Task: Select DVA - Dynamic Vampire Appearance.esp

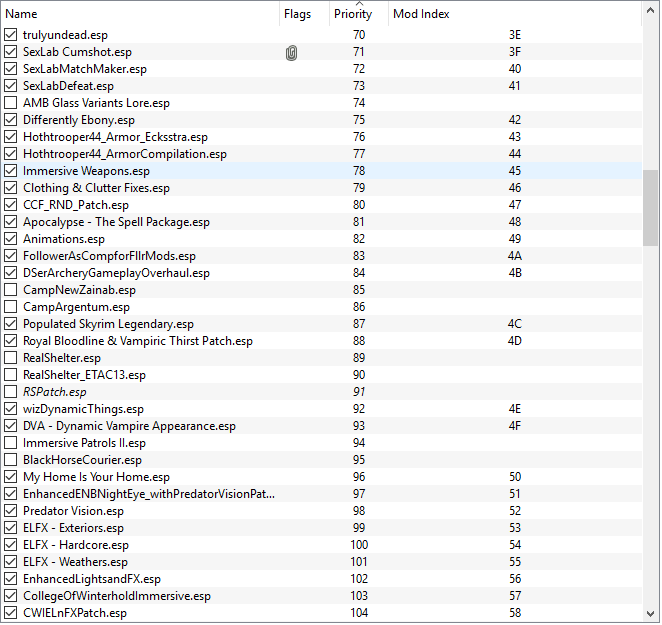Action: (x=130, y=426)
